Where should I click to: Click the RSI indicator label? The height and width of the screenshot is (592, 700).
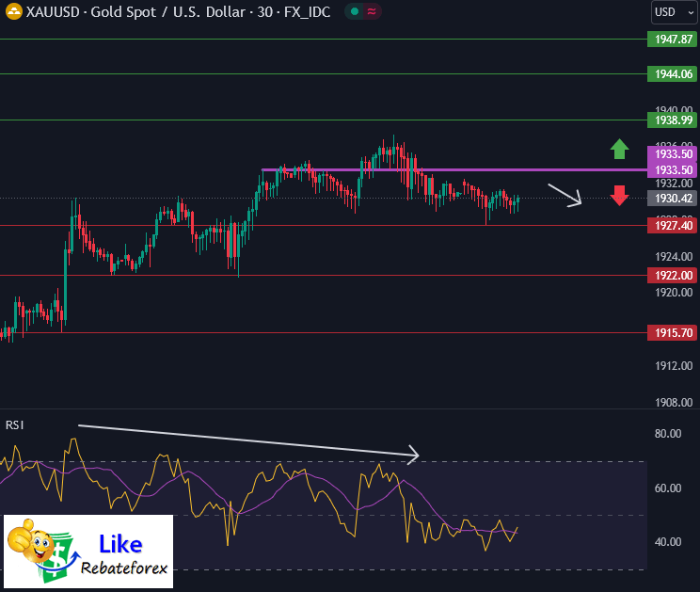point(15,425)
